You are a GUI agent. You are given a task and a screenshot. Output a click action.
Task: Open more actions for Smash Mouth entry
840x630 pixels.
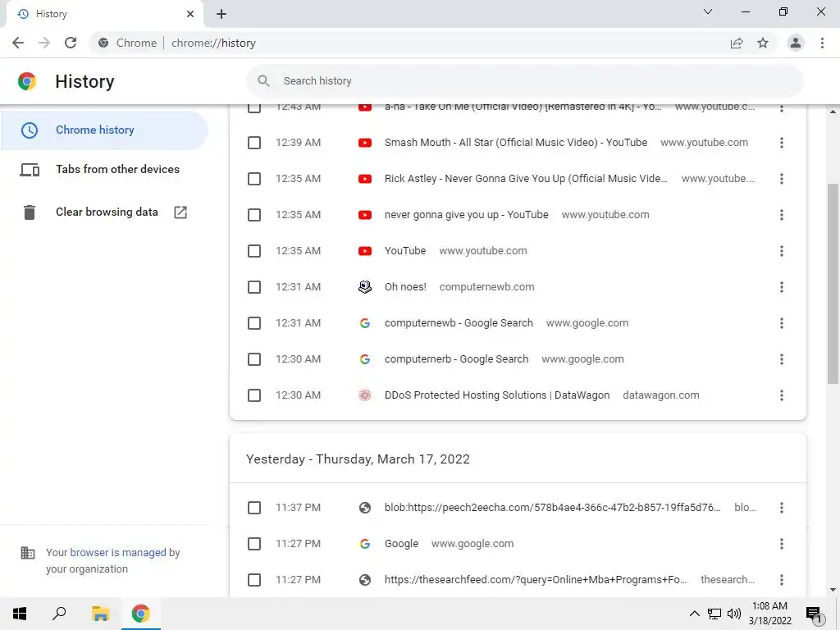pos(782,143)
